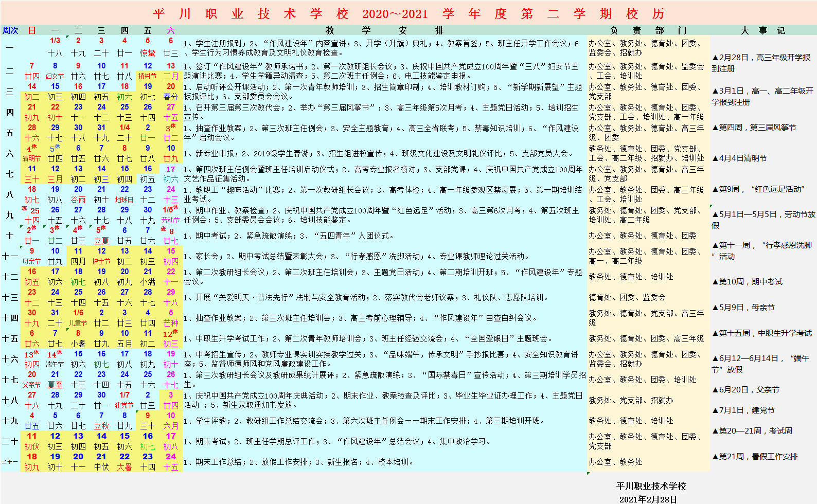The width and height of the screenshot is (817, 504).
Task: Click the teaching plan starting 召开第三届第三次教代会
Action: click(x=385, y=112)
